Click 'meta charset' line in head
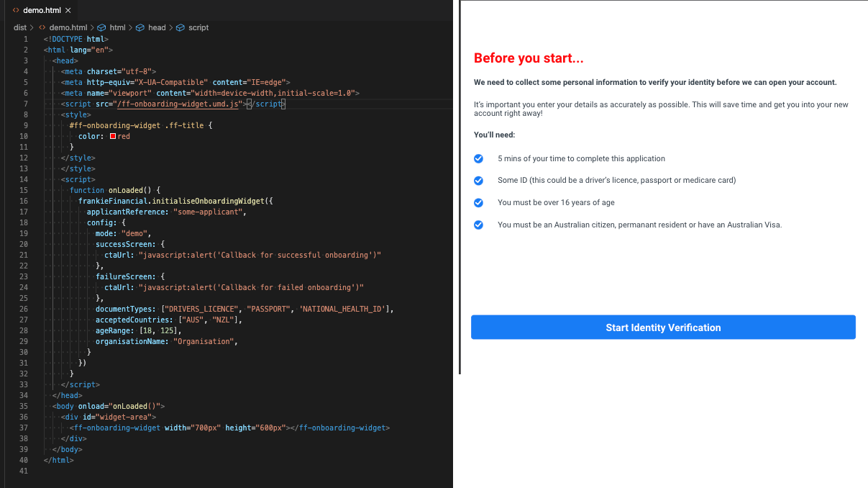 [x=110, y=71]
